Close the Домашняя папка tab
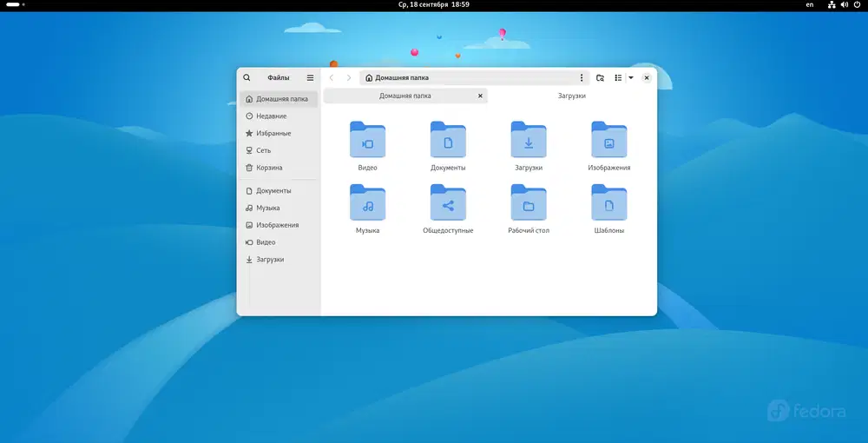This screenshot has height=443, width=868. pos(480,96)
